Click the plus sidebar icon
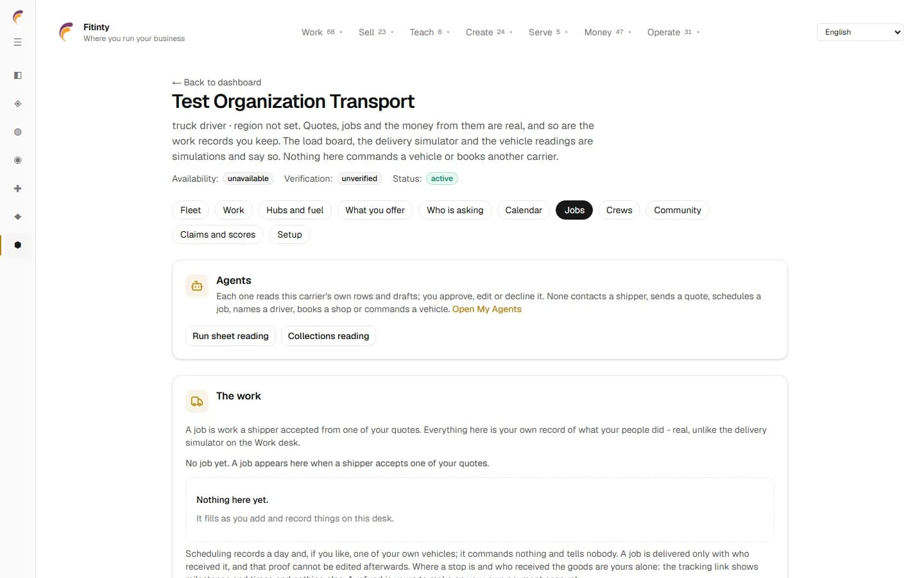 (18, 189)
